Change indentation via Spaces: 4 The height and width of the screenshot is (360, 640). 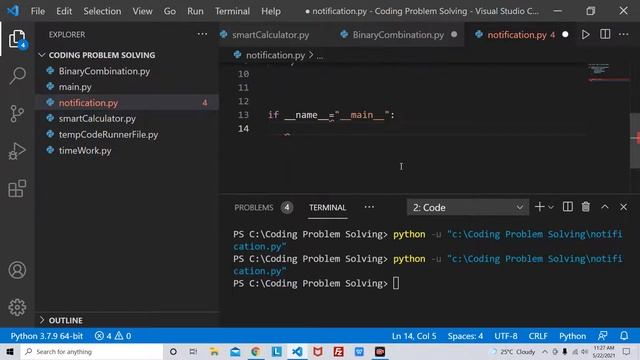point(465,336)
